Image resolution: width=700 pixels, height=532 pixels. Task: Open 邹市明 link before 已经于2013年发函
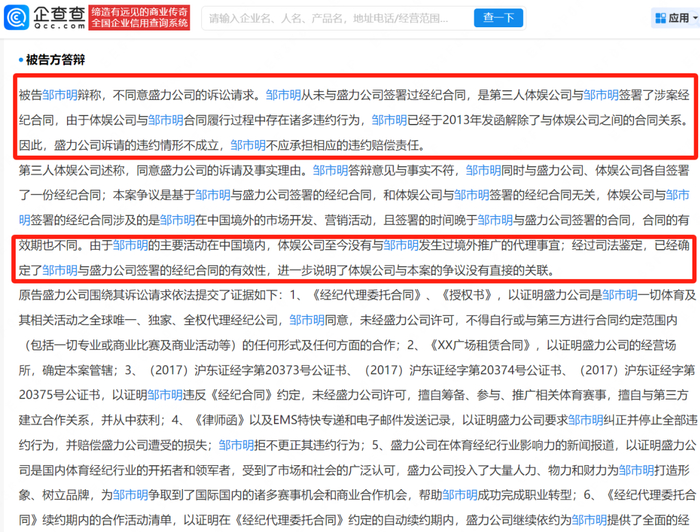(389, 120)
